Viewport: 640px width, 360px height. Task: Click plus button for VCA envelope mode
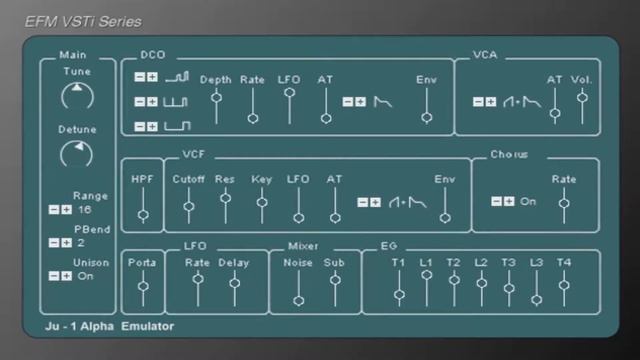(491, 102)
